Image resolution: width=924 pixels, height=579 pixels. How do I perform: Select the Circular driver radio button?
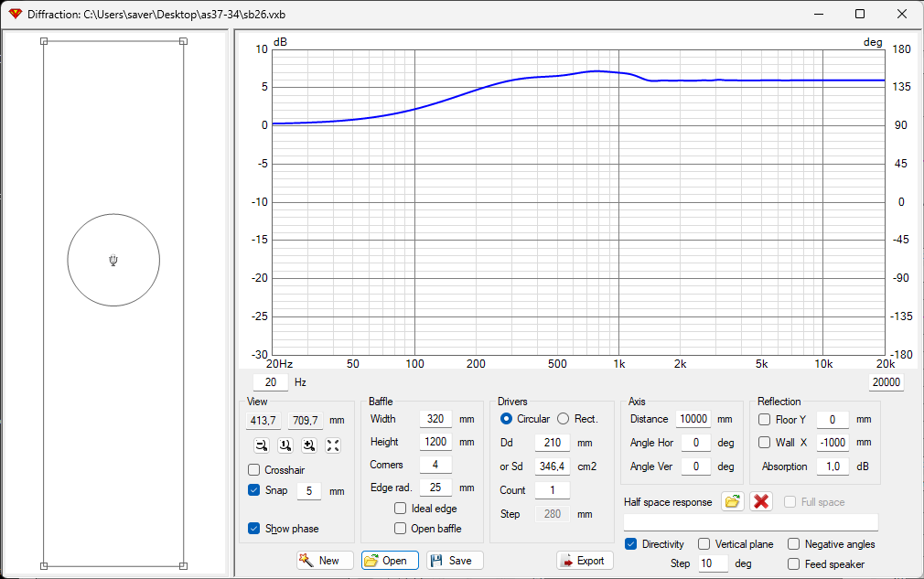point(506,419)
